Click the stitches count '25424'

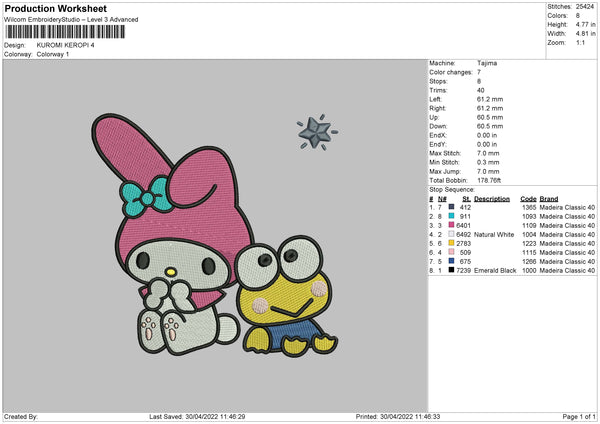585,7
